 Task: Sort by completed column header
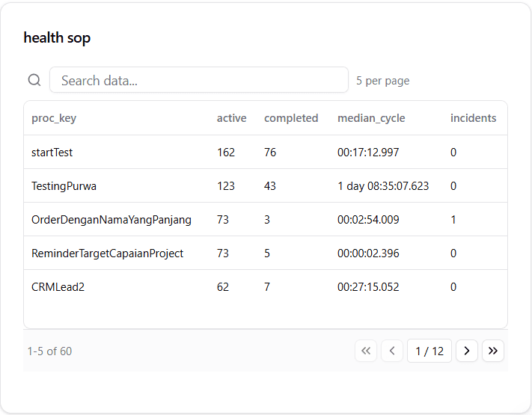coord(291,118)
